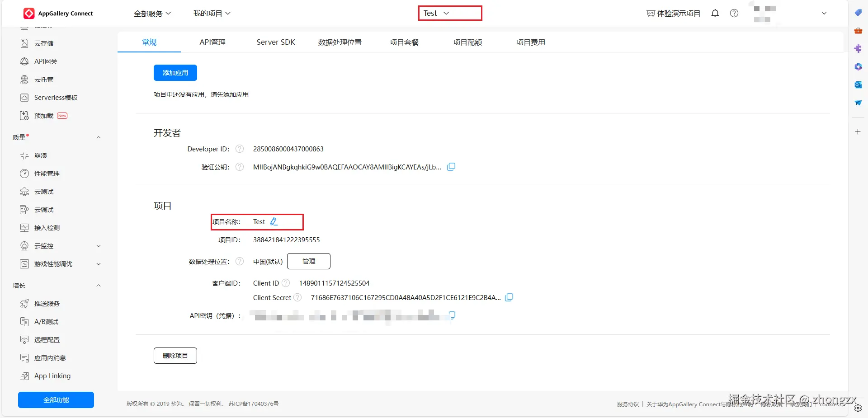This screenshot has width=868, height=418.
Task: Open the 我的项目 dropdown menu
Action: (x=212, y=14)
